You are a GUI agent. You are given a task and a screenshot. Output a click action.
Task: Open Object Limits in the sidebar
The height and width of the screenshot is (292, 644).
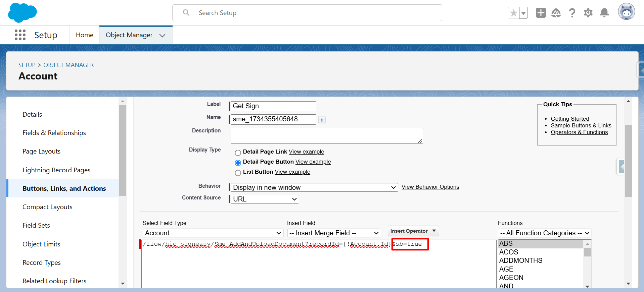(x=41, y=244)
